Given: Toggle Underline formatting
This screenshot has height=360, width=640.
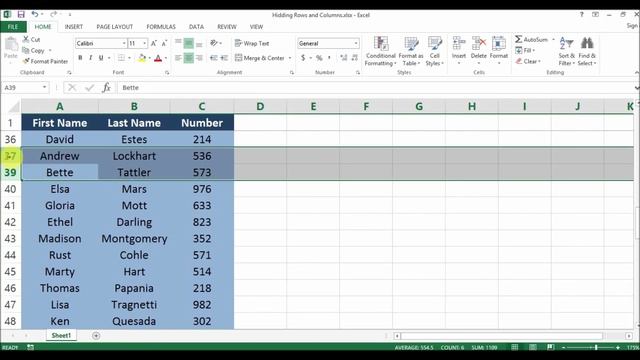Looking at the screenshot, I should click(x=101, y=58).
